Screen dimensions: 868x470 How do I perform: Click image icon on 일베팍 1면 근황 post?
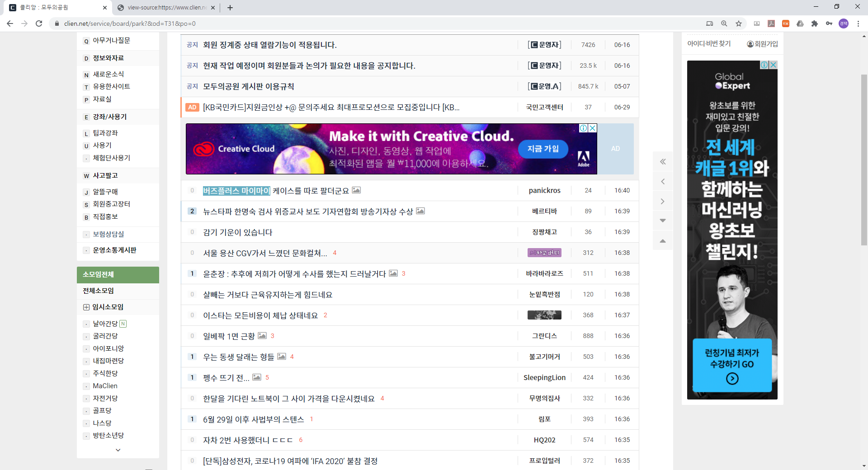(x=262, y=336)
